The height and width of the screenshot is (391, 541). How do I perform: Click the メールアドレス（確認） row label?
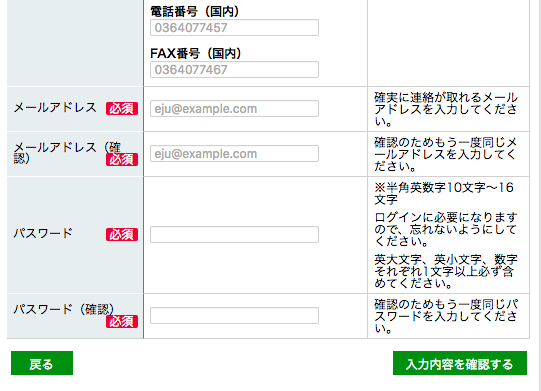(67, 153)
